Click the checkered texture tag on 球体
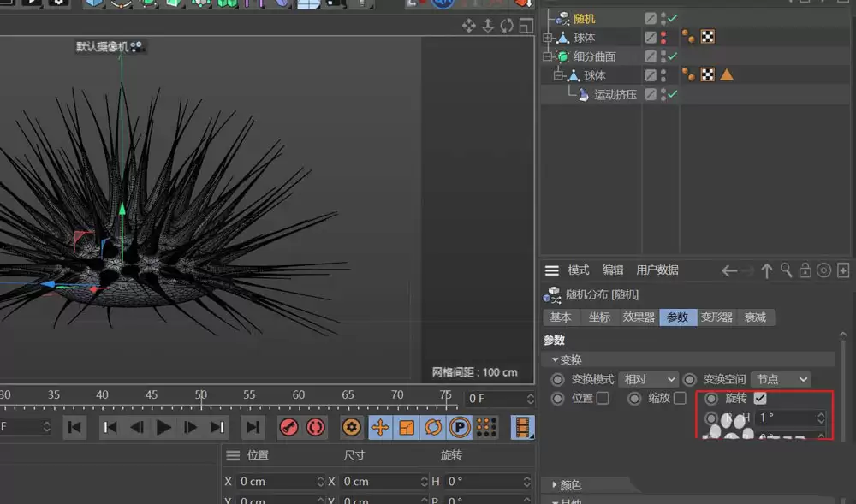Image resolution: width=856 pixels, height=504 pixels. [707, 36]
